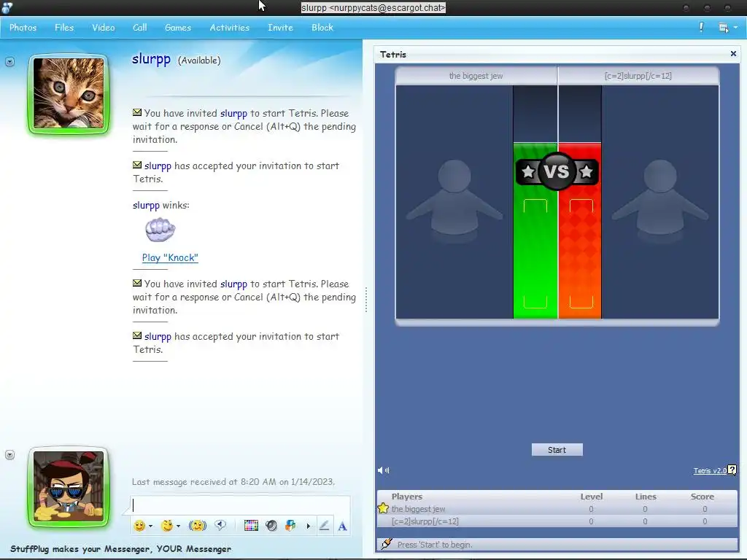Image resolution: width=747 pixels, height=560 pixels.
Task: Select player row 'the biggest jew' in scores
Action: 557,509
